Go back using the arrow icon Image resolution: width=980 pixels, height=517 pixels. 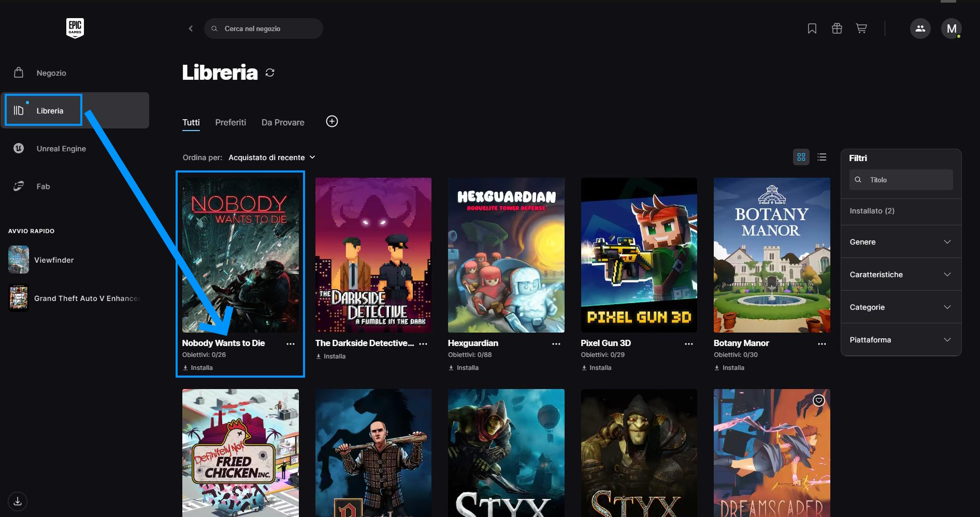click(191, 28)
